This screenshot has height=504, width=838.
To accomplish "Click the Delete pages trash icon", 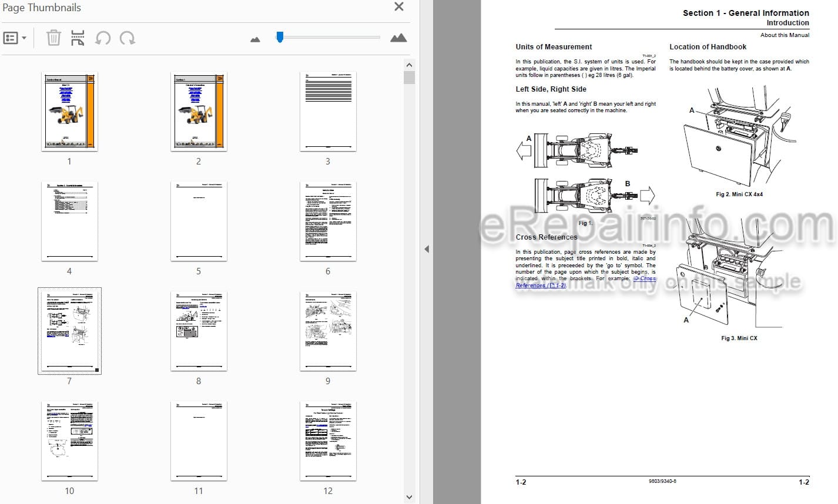I will [x=53, y=38].
